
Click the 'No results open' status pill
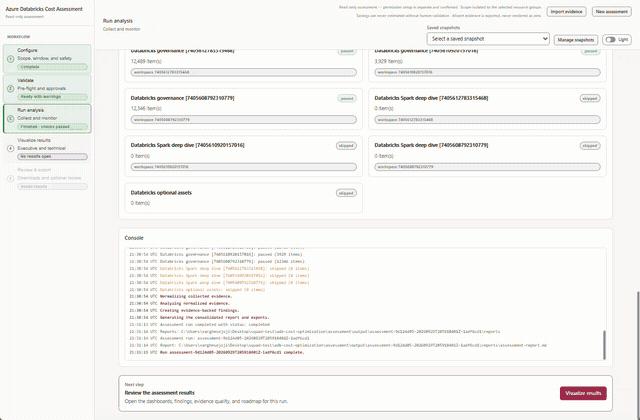coord(52,156)
